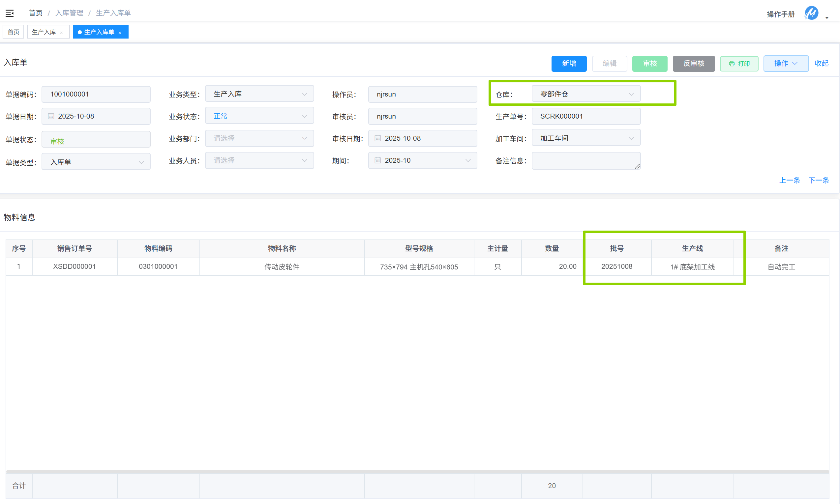Click the horizontal scrollbar above 合计 row
This screenshot has height=504, width=840.
[x=417, y=471]
